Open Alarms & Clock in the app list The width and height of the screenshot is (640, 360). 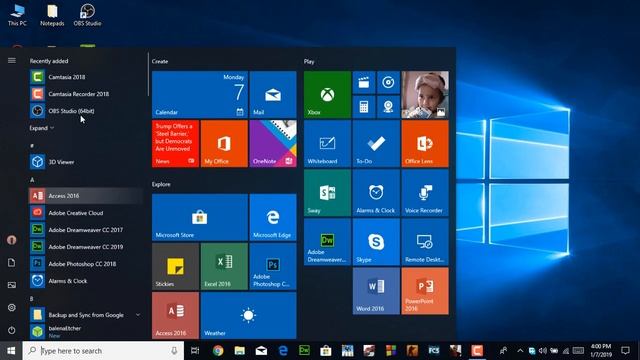click(86, 281)
